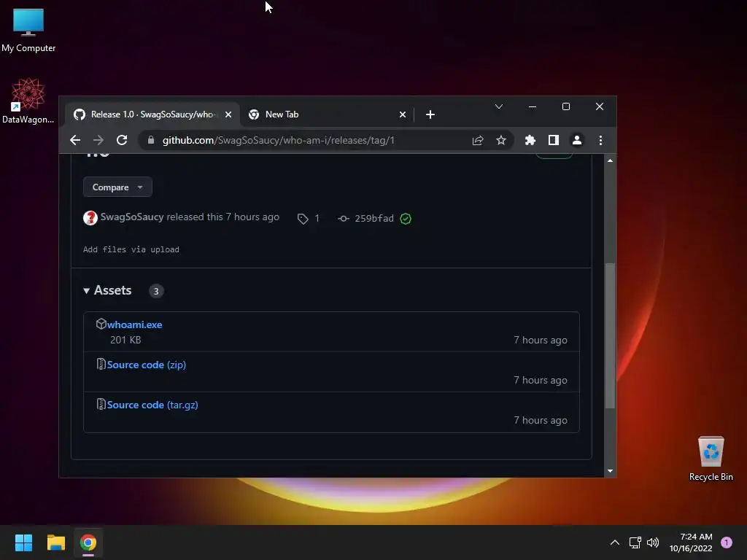747x560 pixels.
Task: Open Chrome three-dot menu
Action: point(601,140)
